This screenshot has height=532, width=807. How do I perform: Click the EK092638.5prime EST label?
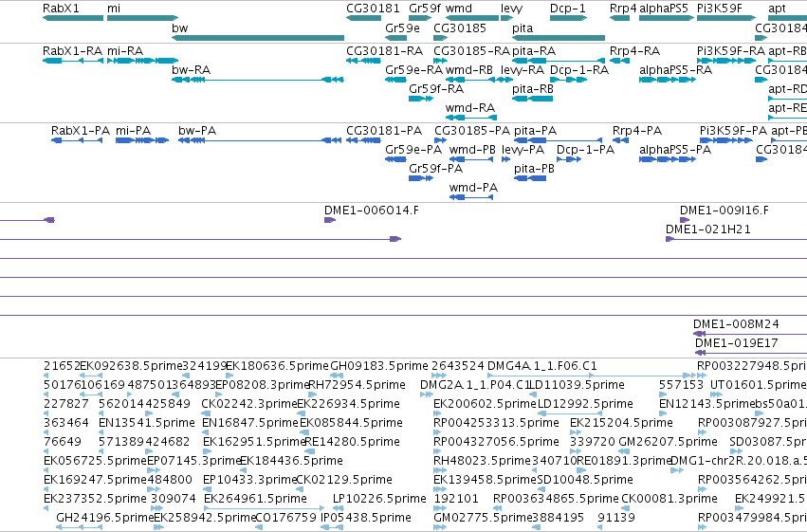point(132,366)
